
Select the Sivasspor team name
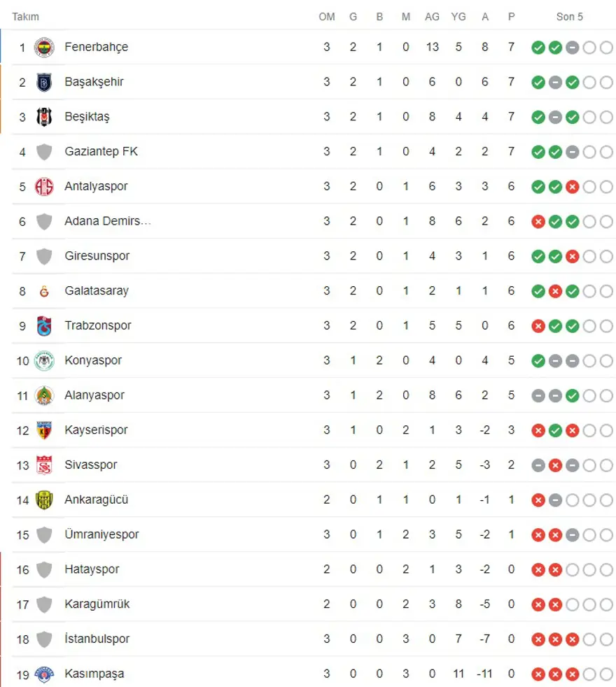point(91,465)
